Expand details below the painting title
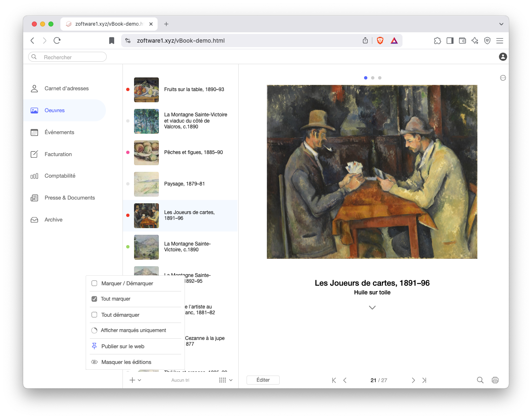The image size is (532, 419). [x=372, y=307]
